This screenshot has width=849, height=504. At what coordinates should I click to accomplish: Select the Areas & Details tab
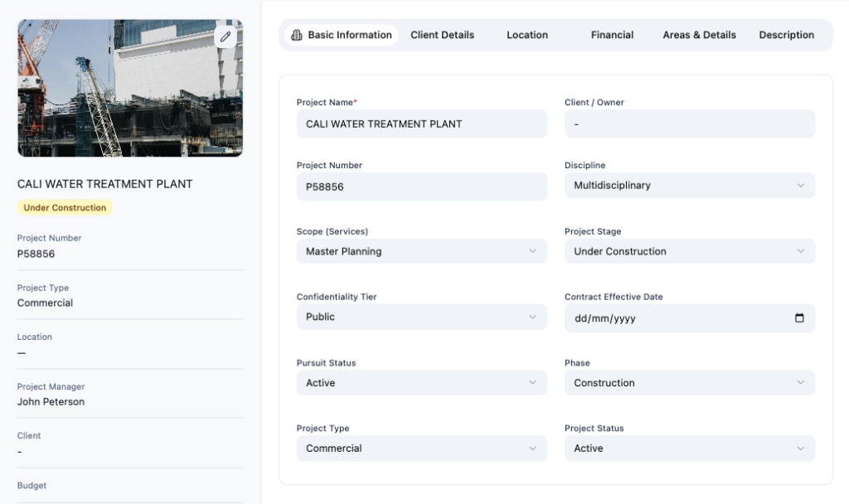click(x=699, y=35)
